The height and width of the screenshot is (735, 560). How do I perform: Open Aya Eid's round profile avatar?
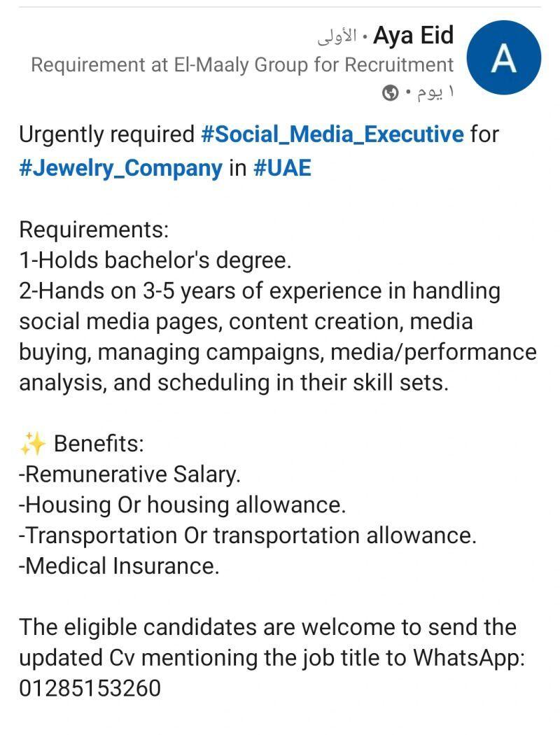pyautogui.click(x=504, y=57)
